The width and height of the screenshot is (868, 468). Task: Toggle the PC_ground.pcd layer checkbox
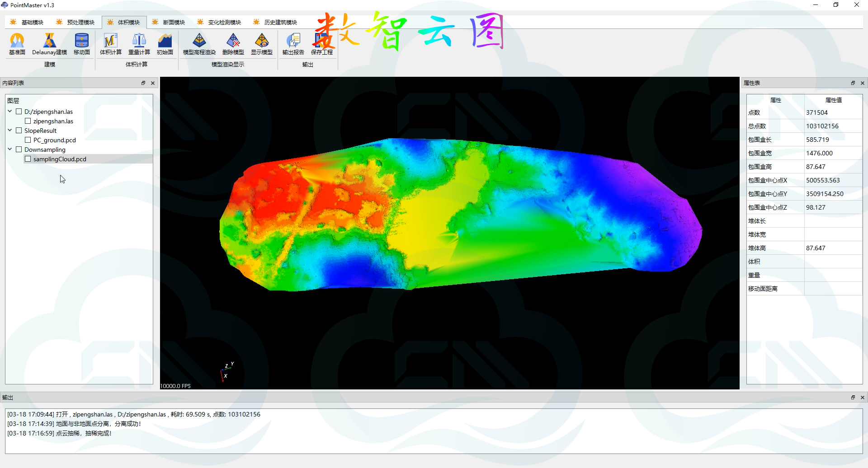pyautogui.click(x=28, y=140)
